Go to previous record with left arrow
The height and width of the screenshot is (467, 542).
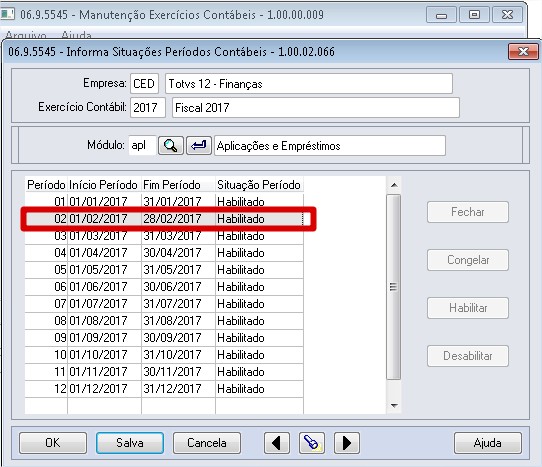pos(277,443)
